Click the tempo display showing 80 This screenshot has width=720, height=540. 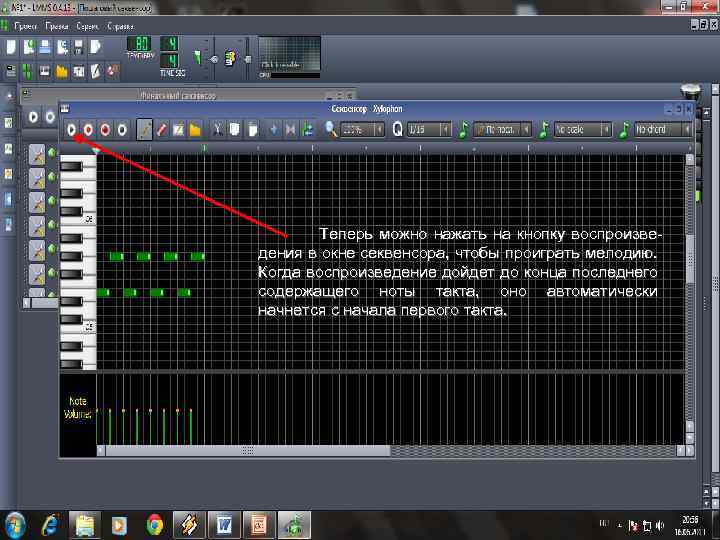(x=140, y=44)
